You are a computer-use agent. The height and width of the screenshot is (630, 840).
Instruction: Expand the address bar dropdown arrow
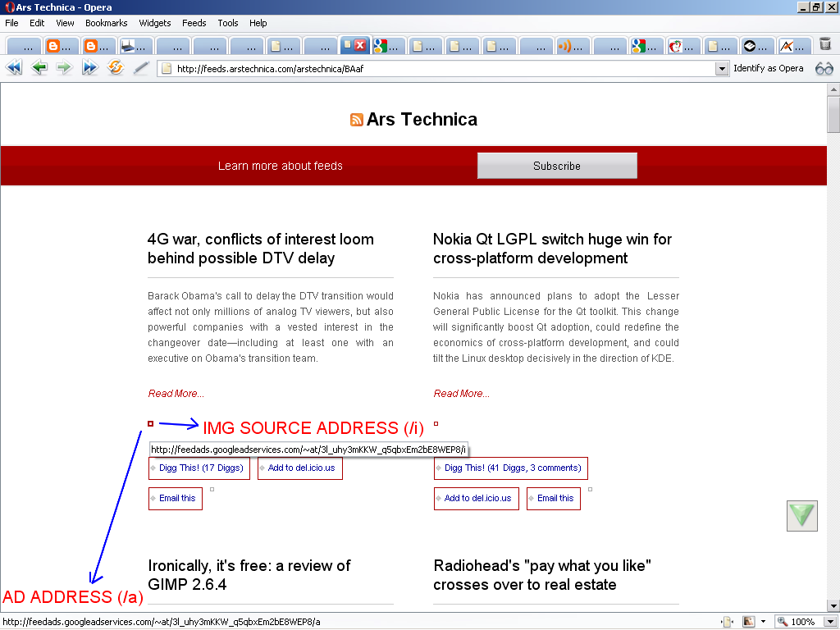coord(721,69)
